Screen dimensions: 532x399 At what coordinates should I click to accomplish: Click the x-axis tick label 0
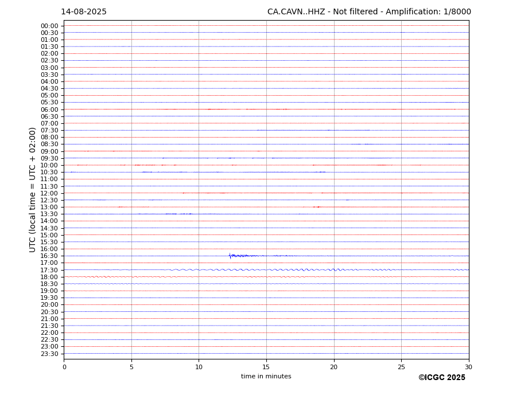tap(64, 367)
